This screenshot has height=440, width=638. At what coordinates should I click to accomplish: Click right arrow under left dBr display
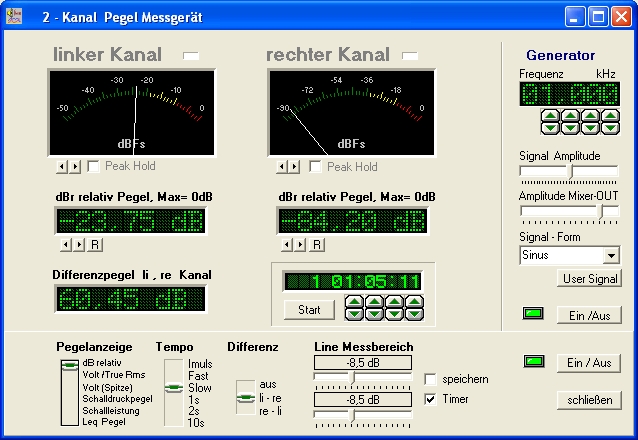pyautogui.click(x=77, y=244)
